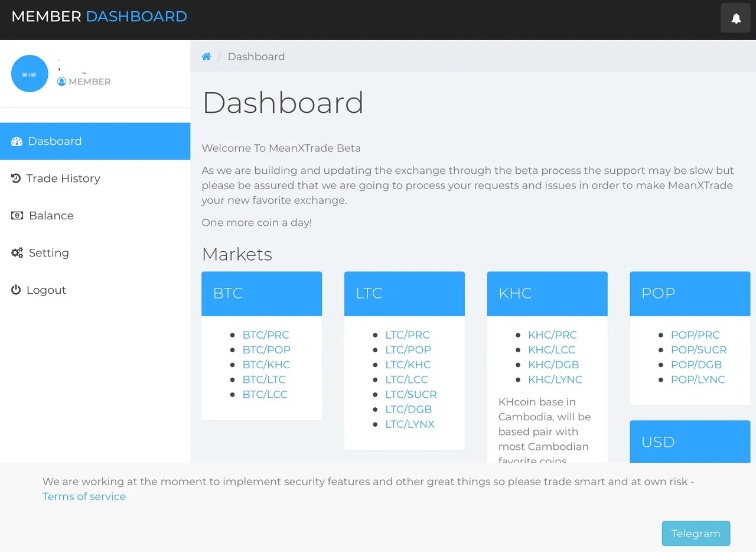Open the BTC/KHC market
Screen dimensions: 756x552
(x=266, y=365)
